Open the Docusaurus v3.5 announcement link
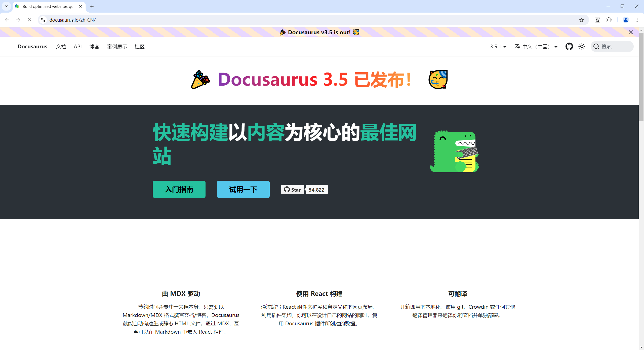Screen dimensions: 644x350 coord(310,32)
